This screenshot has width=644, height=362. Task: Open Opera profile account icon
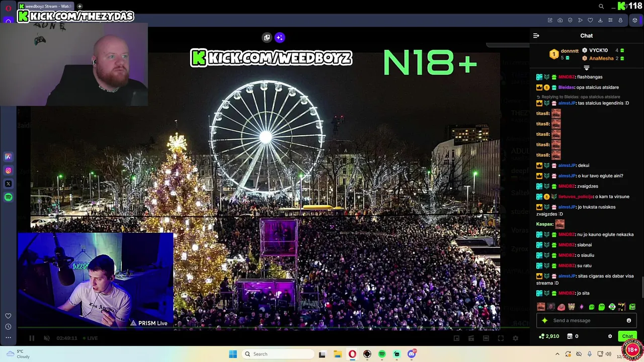[x=620, y=20]
